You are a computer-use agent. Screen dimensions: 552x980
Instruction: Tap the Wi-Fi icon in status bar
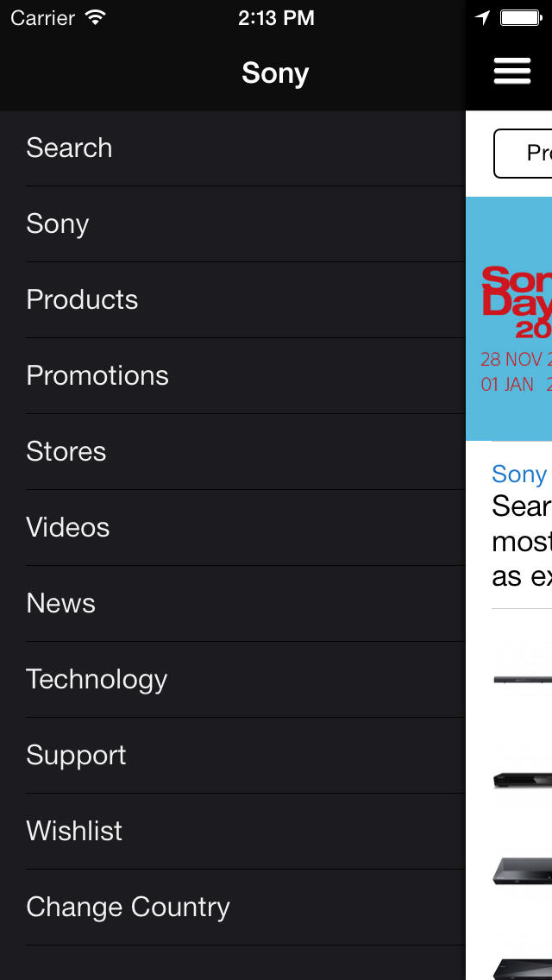coord(96,18)
